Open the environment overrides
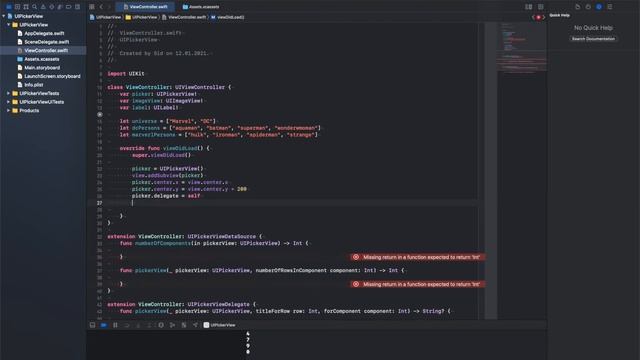This screenshot has height=360, width=640. [184, 325]
